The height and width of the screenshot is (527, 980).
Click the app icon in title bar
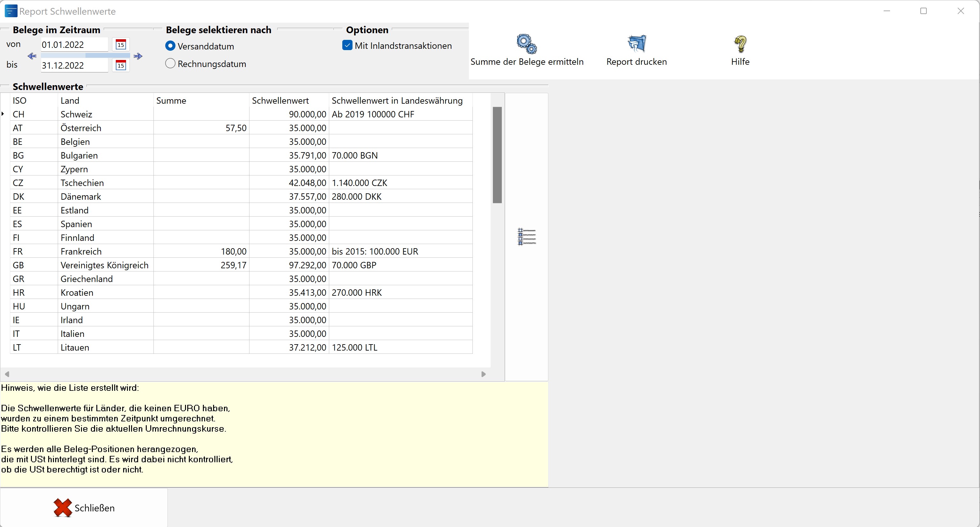(11, 11)
